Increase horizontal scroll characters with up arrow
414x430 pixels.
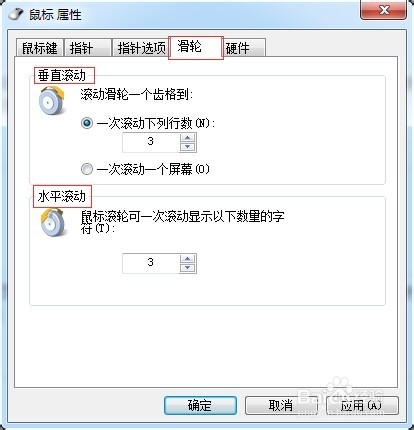(x=188, y=259)
